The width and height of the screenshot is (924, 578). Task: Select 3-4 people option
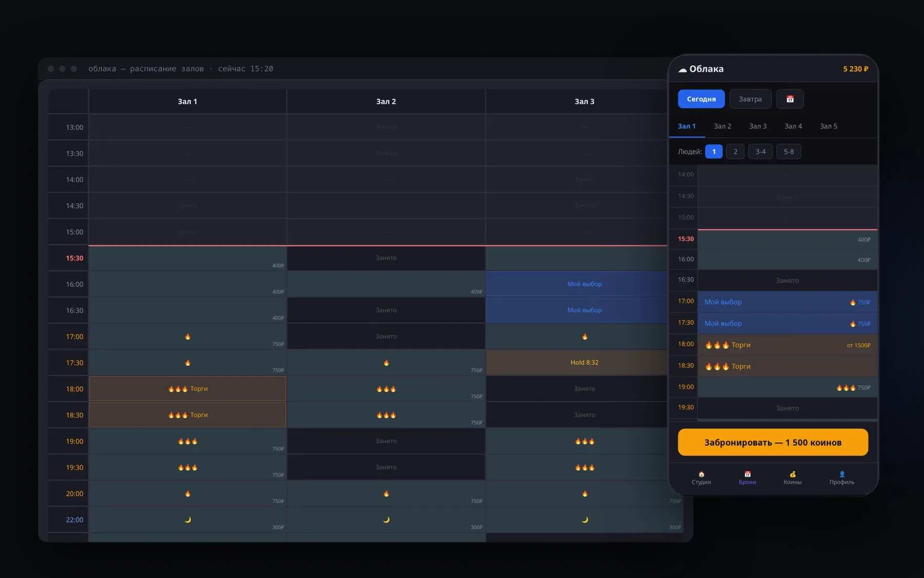click(760, 152)
